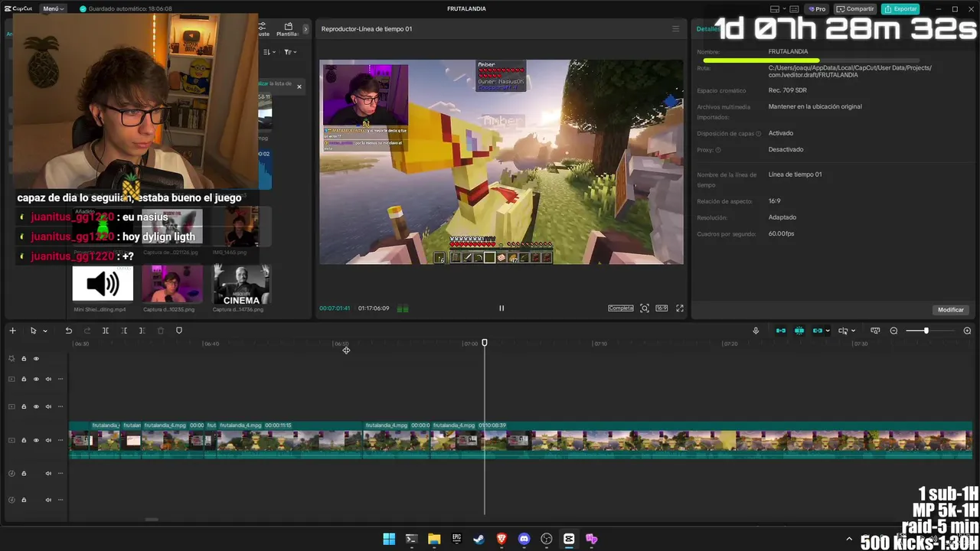Click the timeline zoom slider handle
The height and width of the screenshot is (551, 980).
926,331
